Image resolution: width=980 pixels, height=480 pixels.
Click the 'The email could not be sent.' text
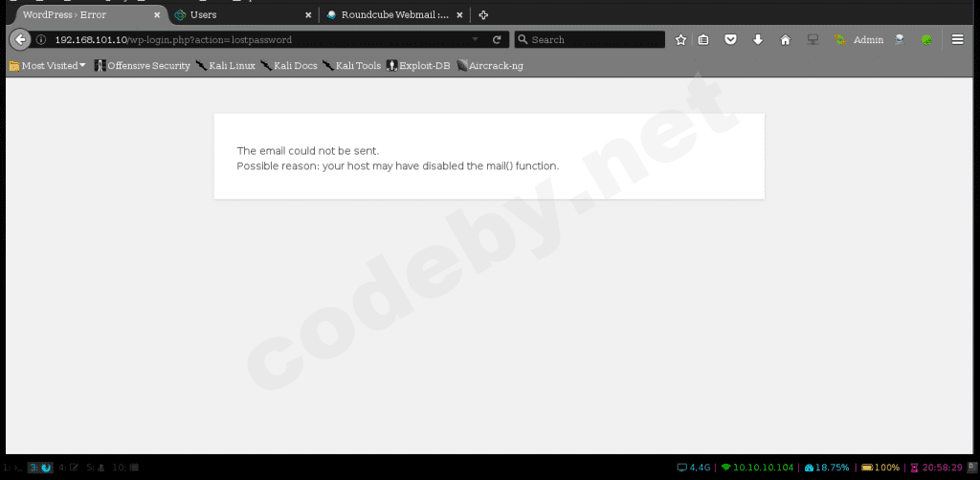click(x=308, y=150)
